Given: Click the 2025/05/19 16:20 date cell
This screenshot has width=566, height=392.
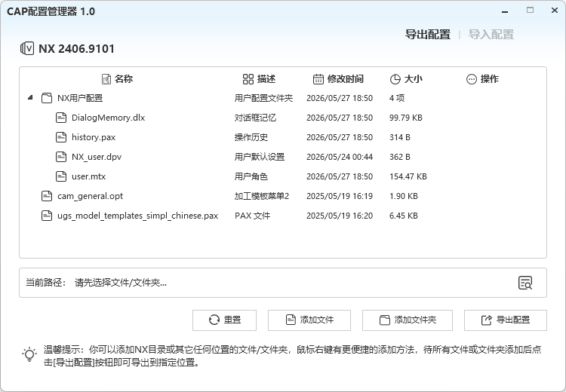Looking at the screenshot, I should pos(340,216).
